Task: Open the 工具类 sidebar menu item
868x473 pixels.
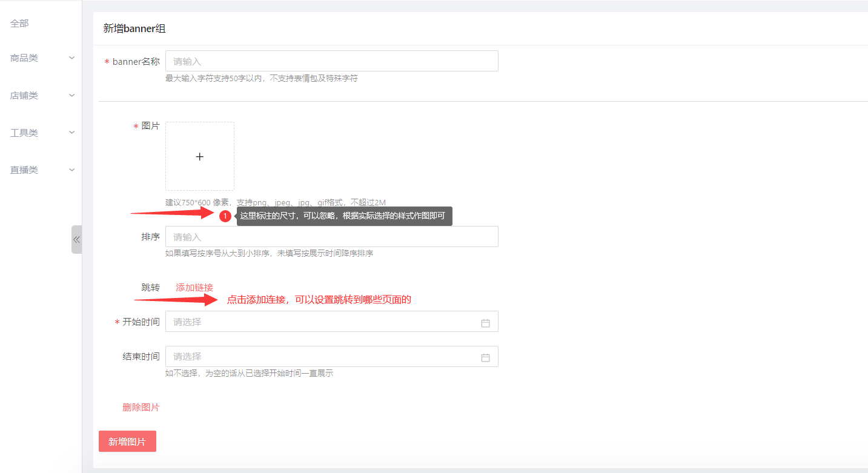Action: (24, 133)
